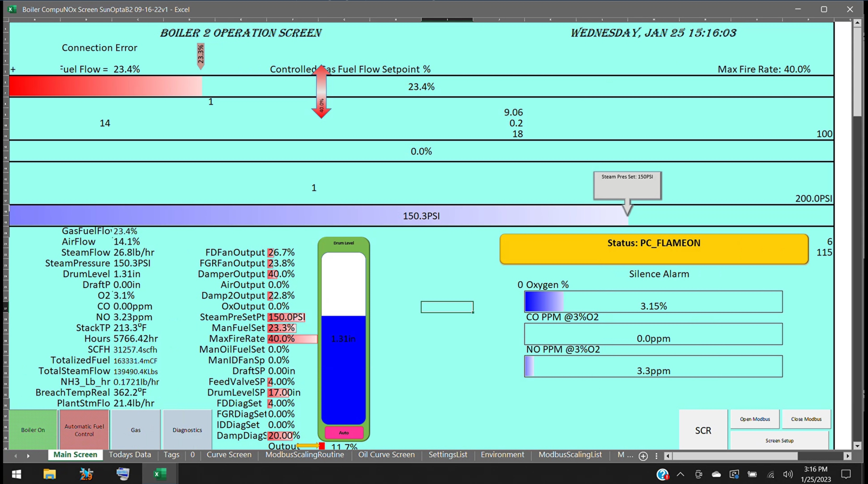Image resolution: width=868 pixels, height=484 pixels.
Task: Toggle the Boiler On button
Action: click(x=33, y=429)
